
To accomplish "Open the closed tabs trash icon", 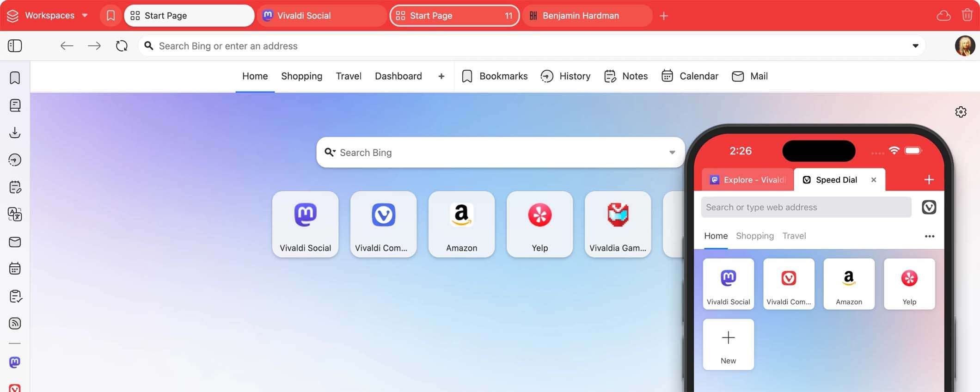I will tap(967, 15).
